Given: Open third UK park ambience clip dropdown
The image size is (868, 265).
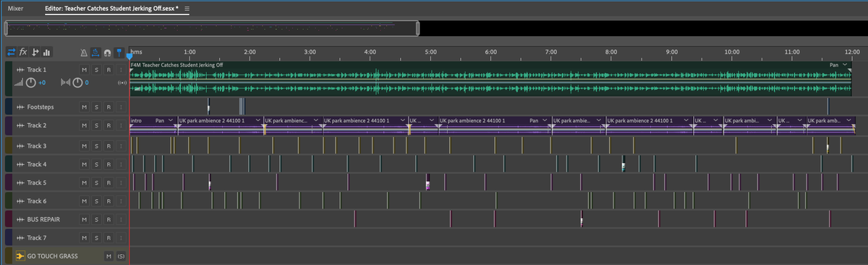Looking at the screenshot, I should click(402, 120).
